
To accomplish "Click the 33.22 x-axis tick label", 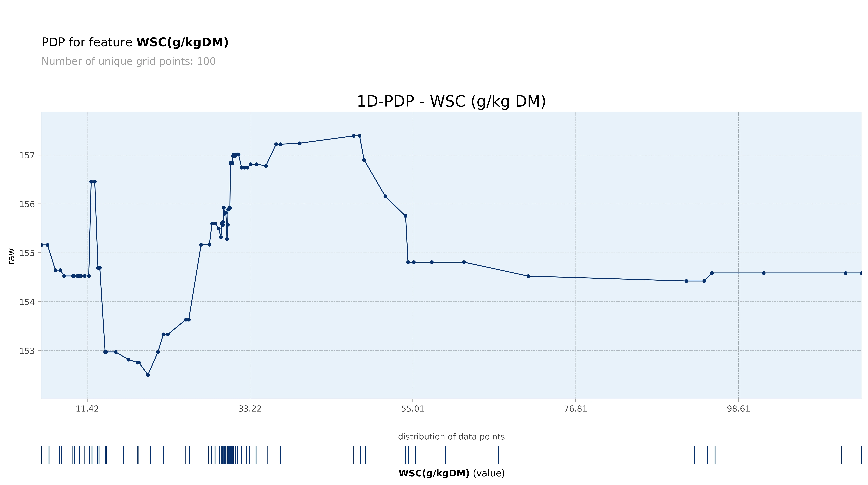I will pos(250,409).
